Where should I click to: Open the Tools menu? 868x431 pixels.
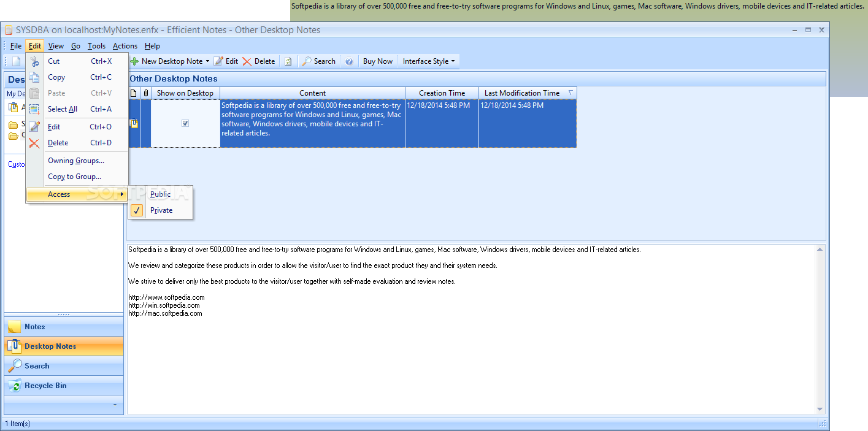tap(96, 46)
